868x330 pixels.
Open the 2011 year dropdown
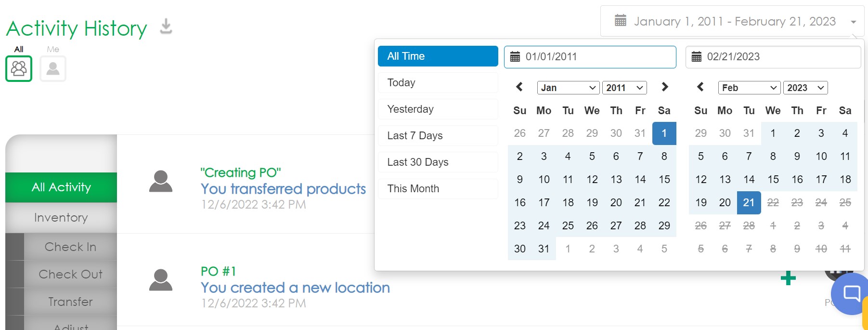[624, 88]
